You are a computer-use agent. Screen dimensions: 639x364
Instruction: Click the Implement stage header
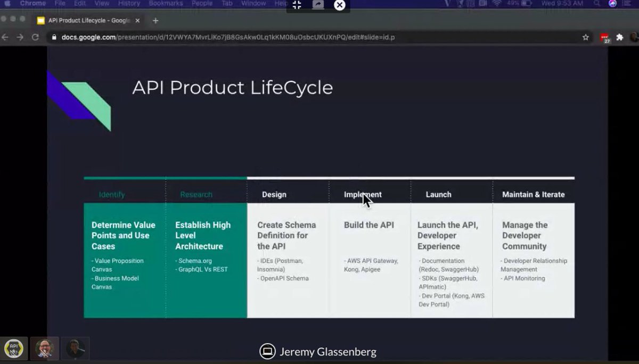coord(363,195)
